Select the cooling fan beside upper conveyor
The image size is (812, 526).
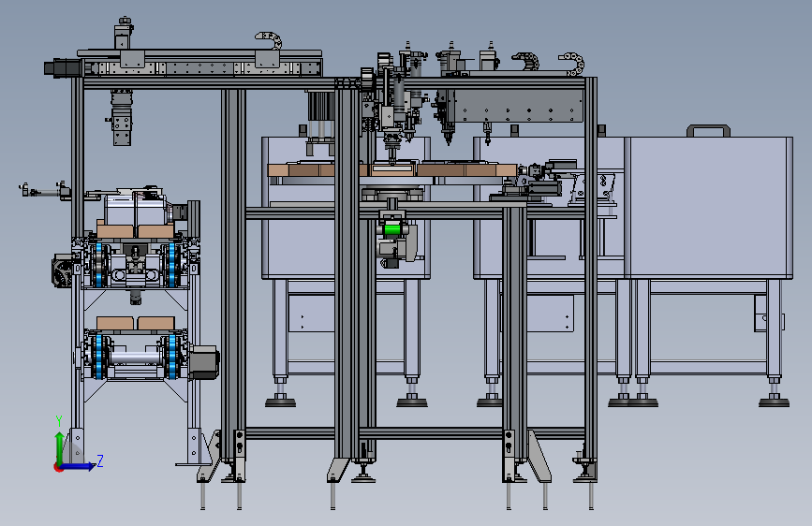(62, 270)
